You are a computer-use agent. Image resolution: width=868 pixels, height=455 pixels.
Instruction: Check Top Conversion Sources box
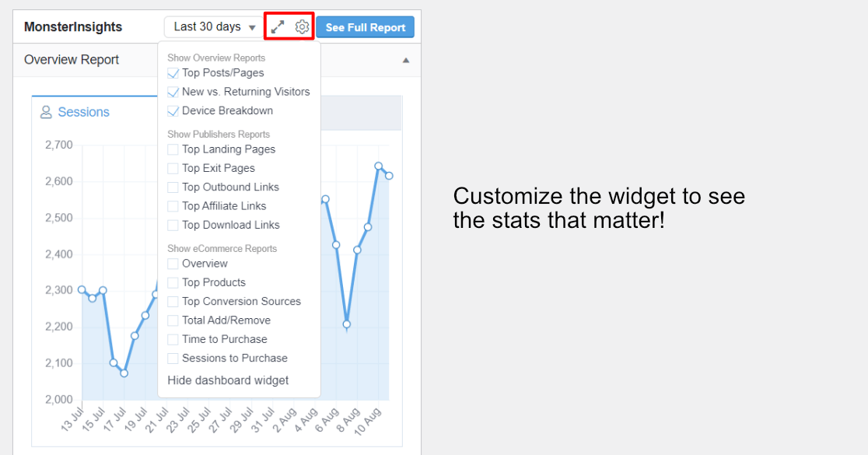(x=173, y=302)
